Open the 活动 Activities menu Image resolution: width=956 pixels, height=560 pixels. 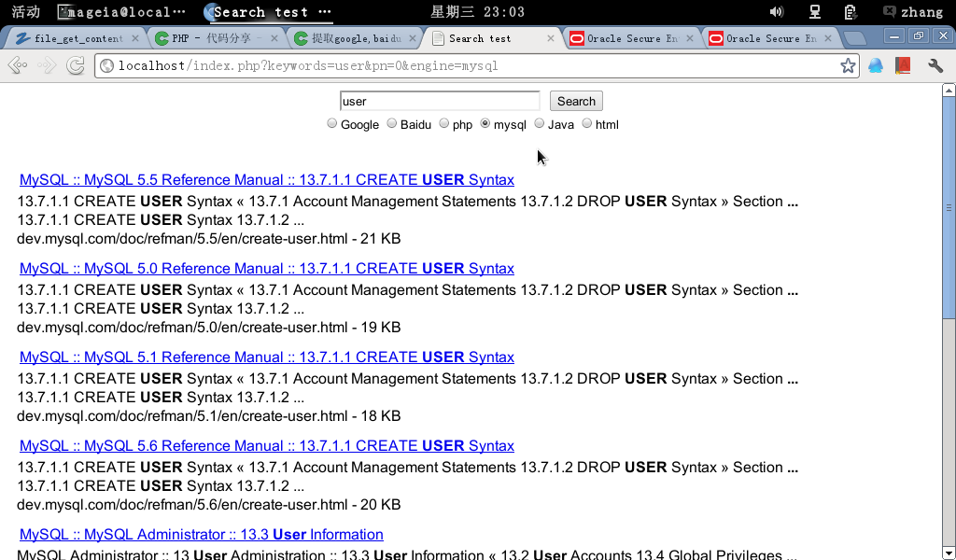(x=25, y=12)
